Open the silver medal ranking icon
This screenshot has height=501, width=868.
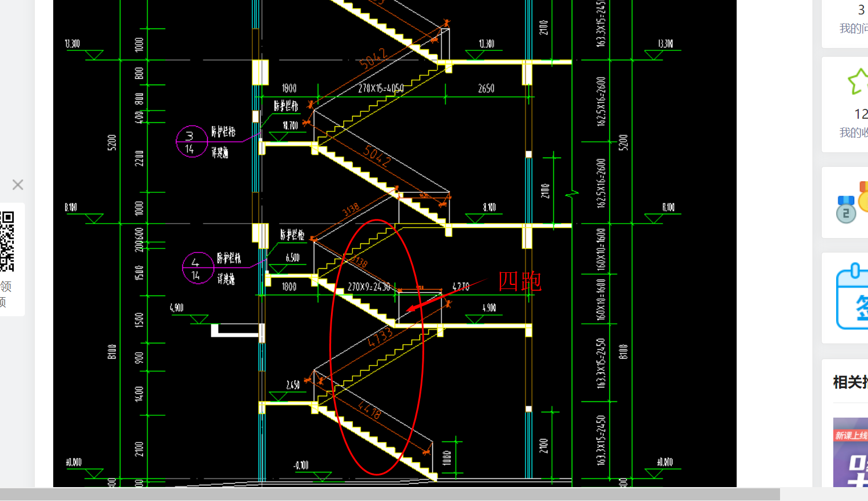click(845, 209)
